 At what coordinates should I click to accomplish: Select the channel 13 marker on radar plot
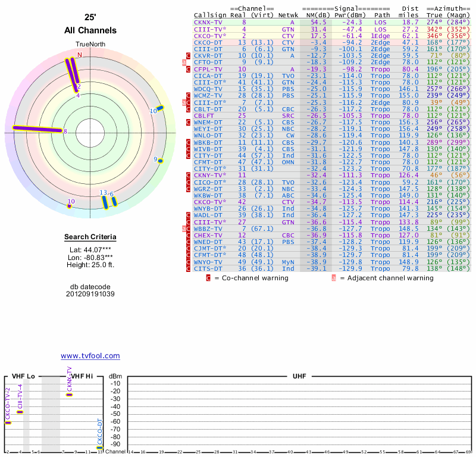[x=104, y=201]
